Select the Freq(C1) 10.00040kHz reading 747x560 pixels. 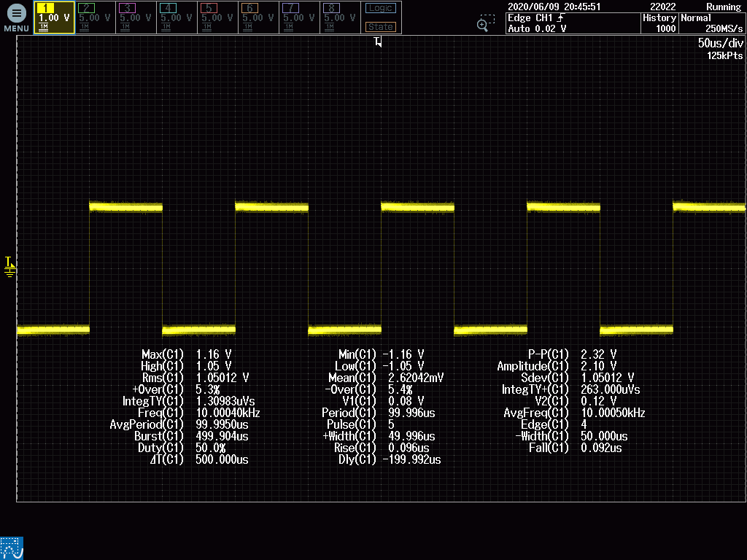[x=198, y=413]
